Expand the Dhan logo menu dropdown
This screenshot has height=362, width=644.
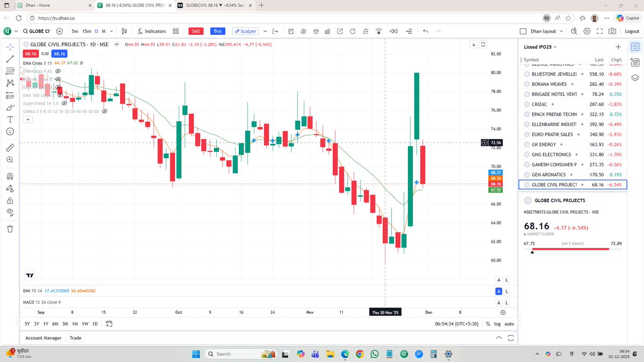(17, 31)
